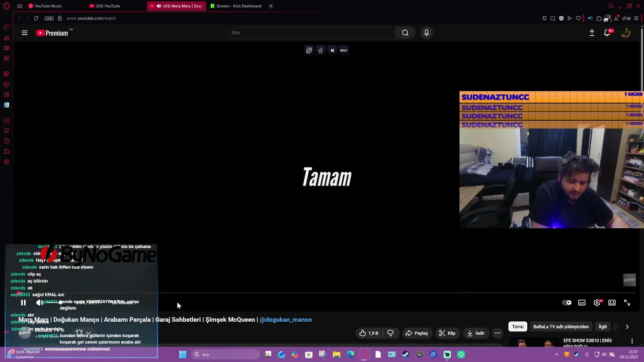
Task: Open the browser downloads icon
Action: (616, 18)
